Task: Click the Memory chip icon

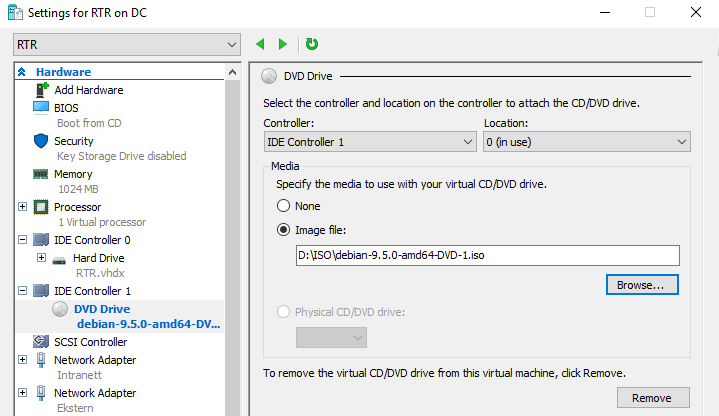Action: (x=41, y=174)
